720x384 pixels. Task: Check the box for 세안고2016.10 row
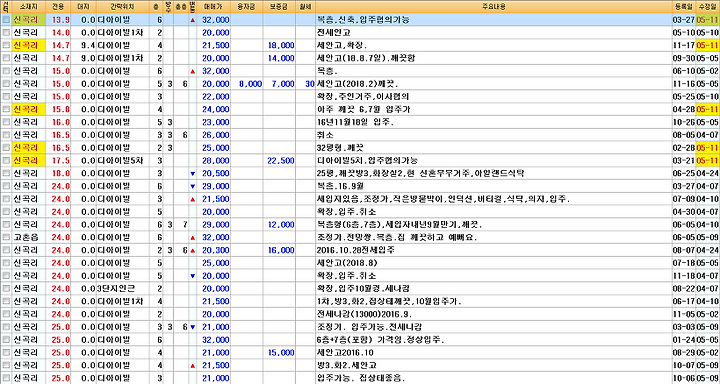[x=6, y=353]
